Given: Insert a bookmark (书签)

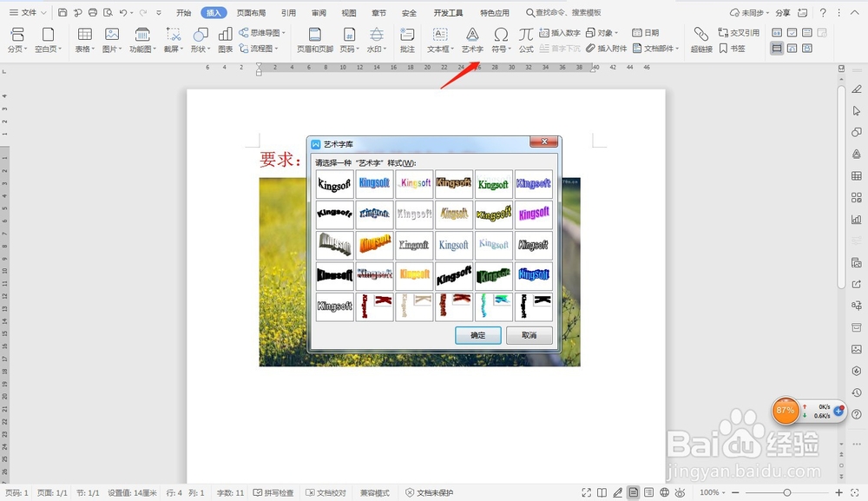Looking at the screenshot, I should click(x=733, y=49).
